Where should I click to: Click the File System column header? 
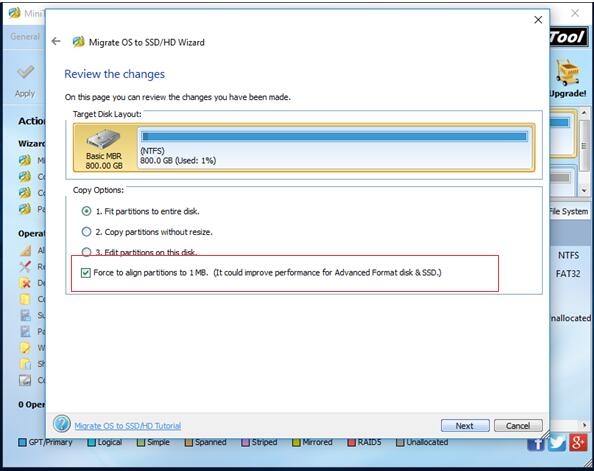pyautogui.click(x=569, y=211)
